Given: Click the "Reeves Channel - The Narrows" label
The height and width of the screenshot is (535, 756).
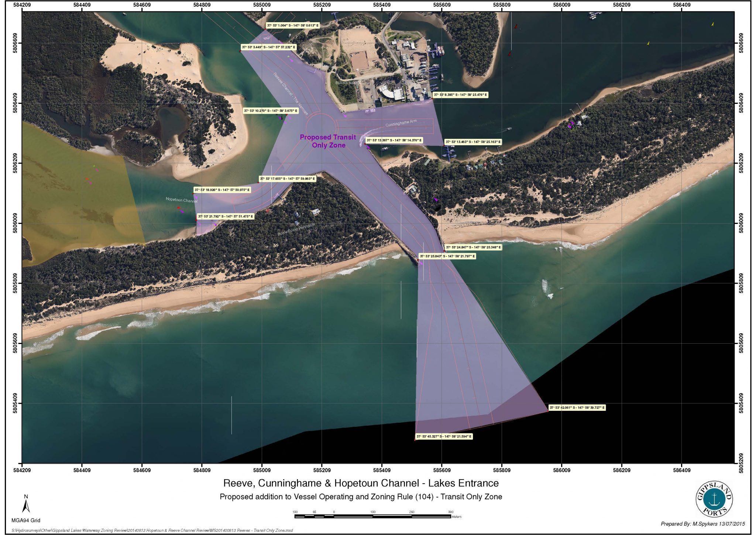Looking at the screenshot, I should pyautogui.click(x=291, y=93).
